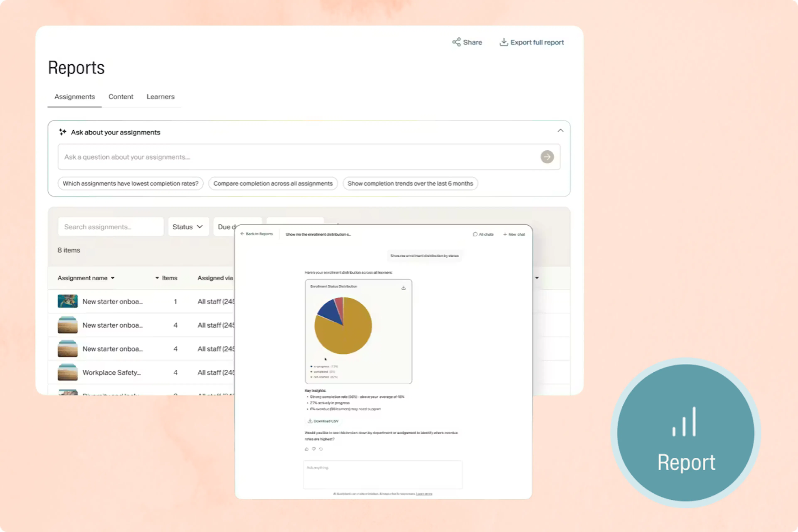Open the Status filter dropdown
The width and height of the screenshot is (798, 532).
pyautogui.click(x=188, y=227)
